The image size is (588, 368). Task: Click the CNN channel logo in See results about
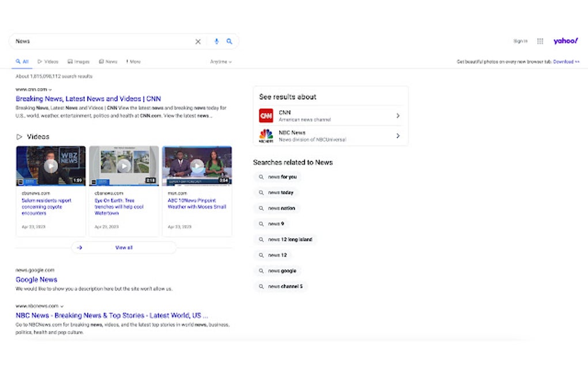pyautogui.click(x=266, y=115)
